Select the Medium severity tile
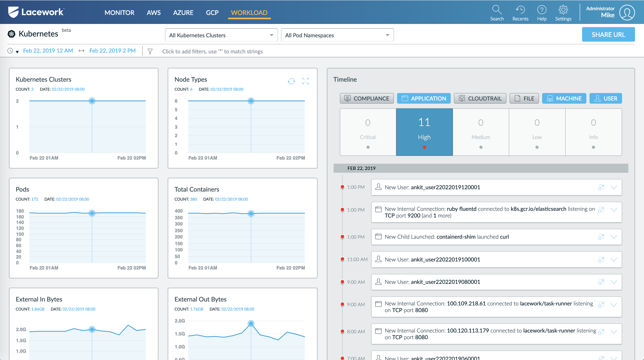The width and height of the screenshot is (644, 360). pyautogui.click(x=481, y=132)
